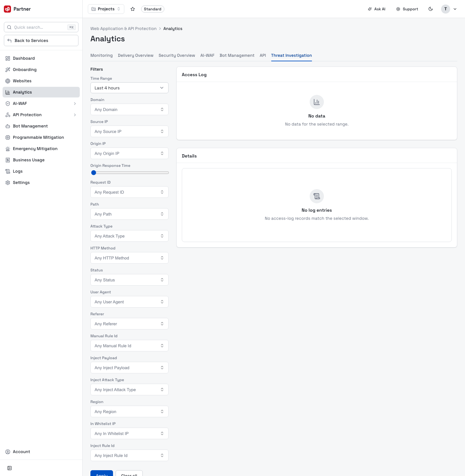Open the Any Origin IP dropdown

129,153
